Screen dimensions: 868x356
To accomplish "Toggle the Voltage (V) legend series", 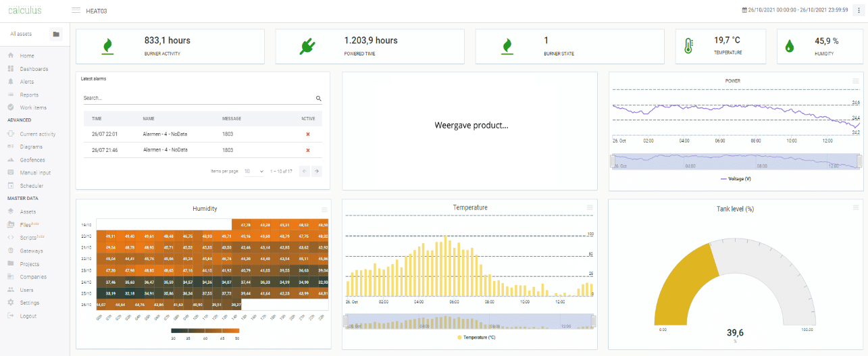I will click(736, 179).
